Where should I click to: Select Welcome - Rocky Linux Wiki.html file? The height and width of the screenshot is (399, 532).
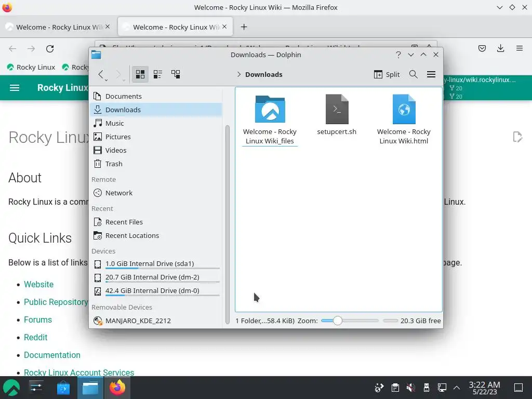(404, 120)
